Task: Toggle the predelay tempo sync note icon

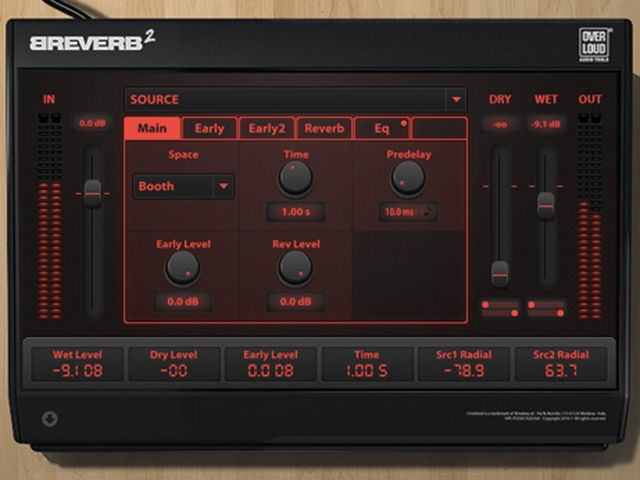Action: click(x=428, y=212)
